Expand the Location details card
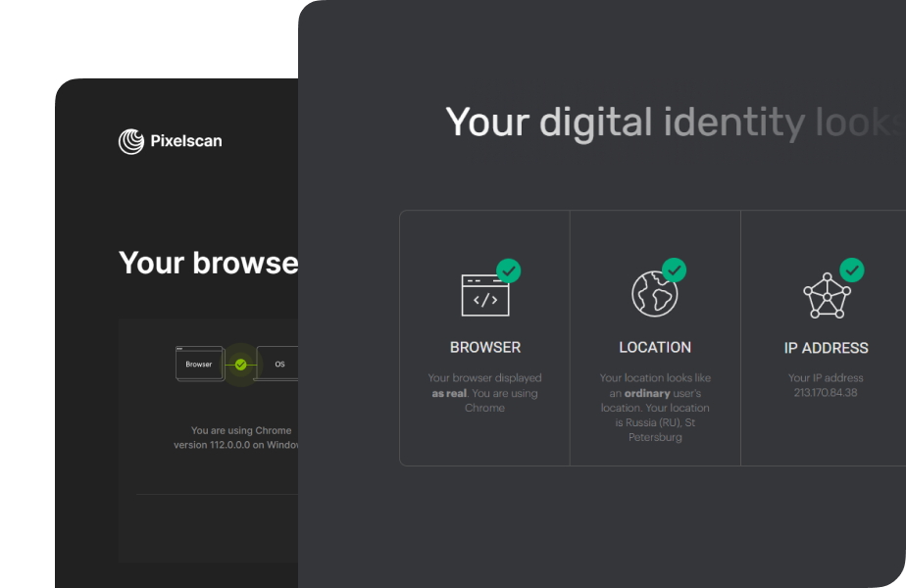906x588 pixels. click(x=655, y=338)
